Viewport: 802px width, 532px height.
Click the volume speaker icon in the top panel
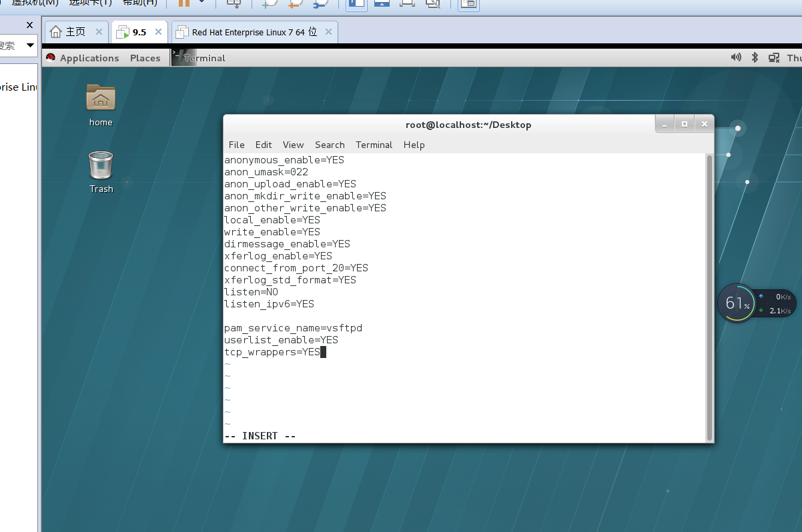(x=736, y=58)
